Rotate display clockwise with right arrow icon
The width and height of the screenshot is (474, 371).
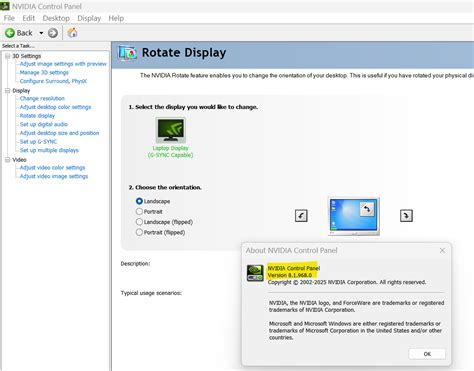coord(406,216)
